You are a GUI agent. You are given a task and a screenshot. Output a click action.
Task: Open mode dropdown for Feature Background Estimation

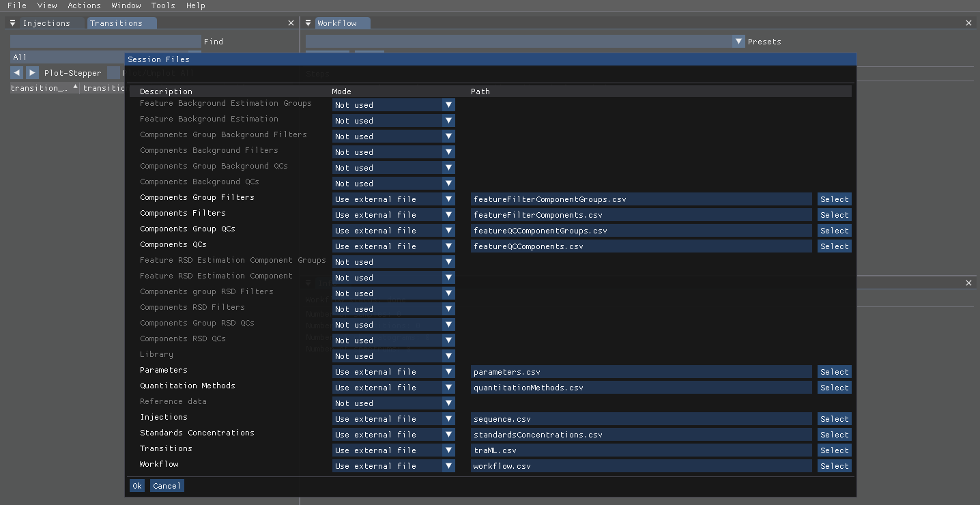click(x=393, y=121)
